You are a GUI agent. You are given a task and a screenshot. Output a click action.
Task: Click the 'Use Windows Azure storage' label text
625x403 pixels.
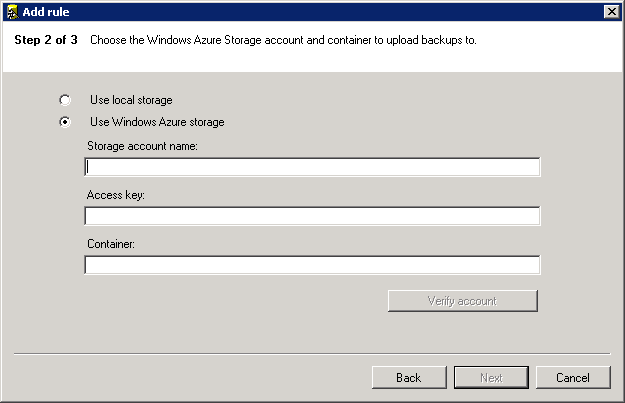tap(156, 122)
